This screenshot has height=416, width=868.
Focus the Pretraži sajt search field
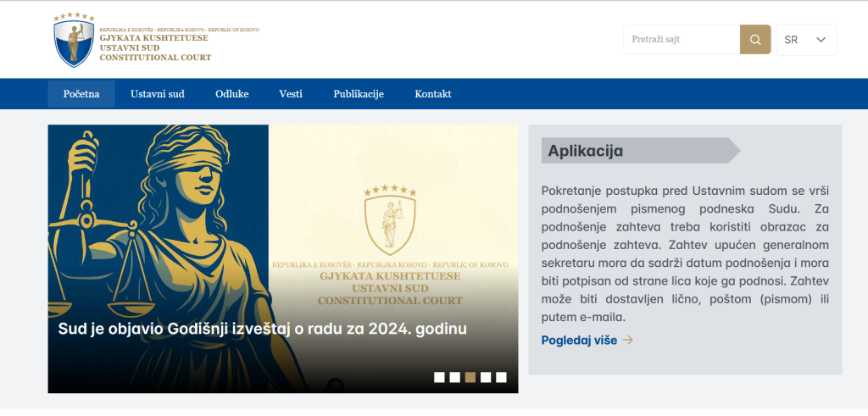click(x=682, y=39)
